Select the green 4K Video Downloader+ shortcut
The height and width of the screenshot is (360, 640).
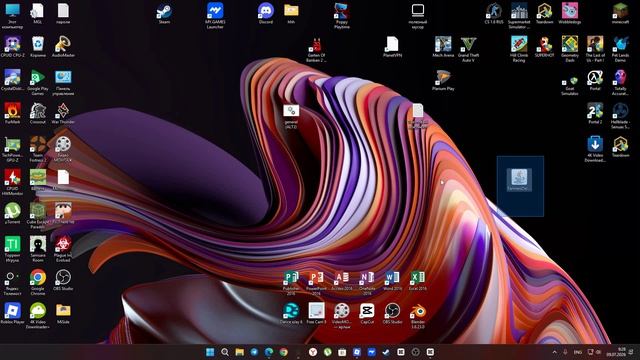coord(38,316)
